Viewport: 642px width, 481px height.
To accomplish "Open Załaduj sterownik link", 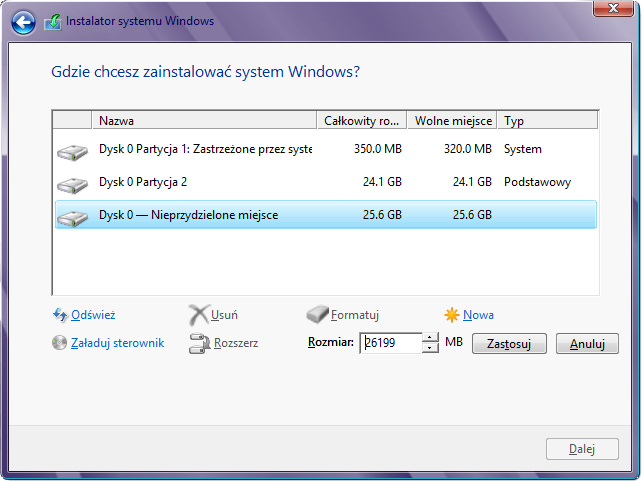I will point(118,343).
